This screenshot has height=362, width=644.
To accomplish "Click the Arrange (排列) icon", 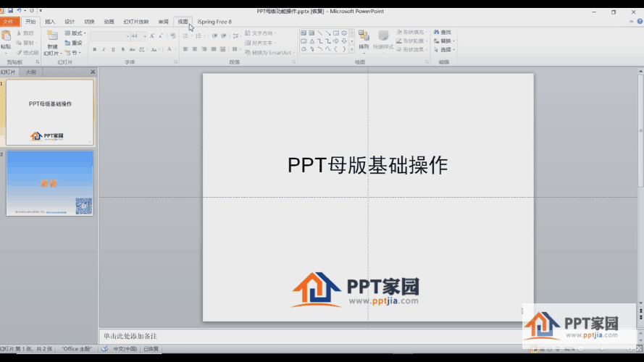I will click(x=364, y=36).
